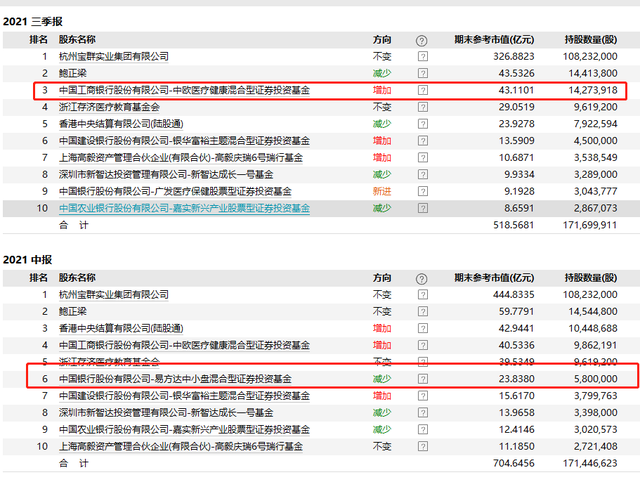Open 浙江存济医疗教育基金会 link in 三季报
The height and width of the screenshot is (482, 640).
click(x=109, y=107)
